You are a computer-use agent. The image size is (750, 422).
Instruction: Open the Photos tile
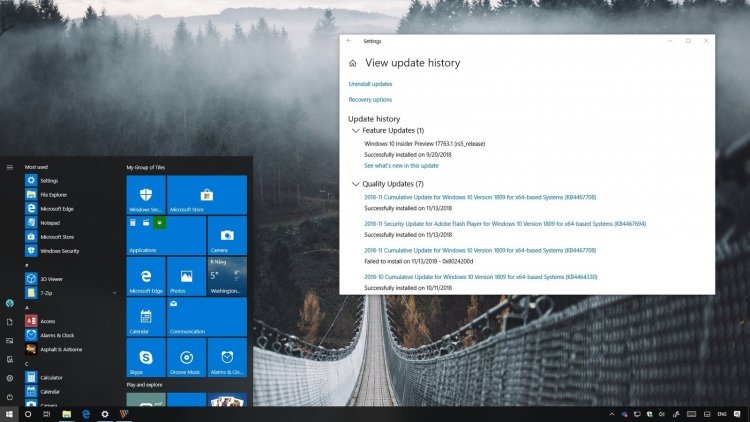click(187, 276)
